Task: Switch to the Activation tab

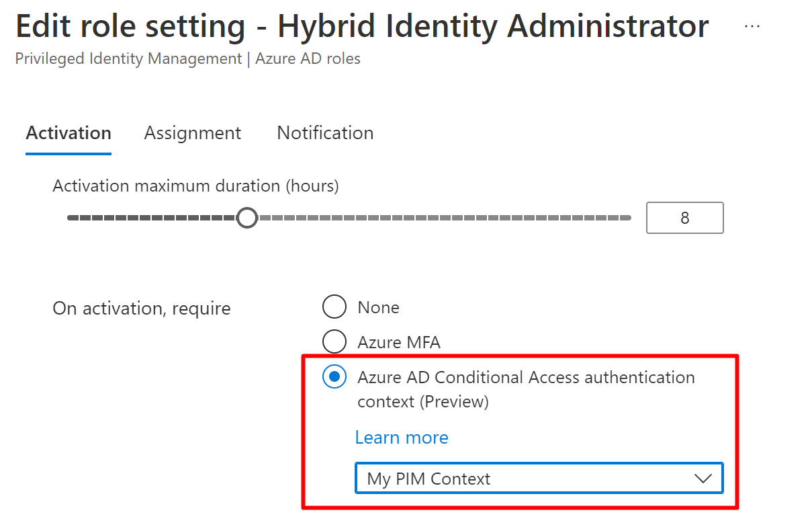Action: tap(69, 133)
